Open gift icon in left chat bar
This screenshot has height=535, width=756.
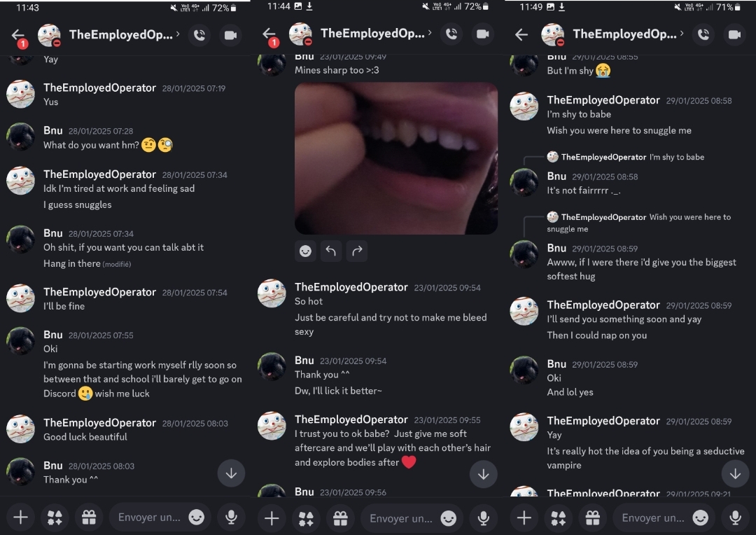89,517
